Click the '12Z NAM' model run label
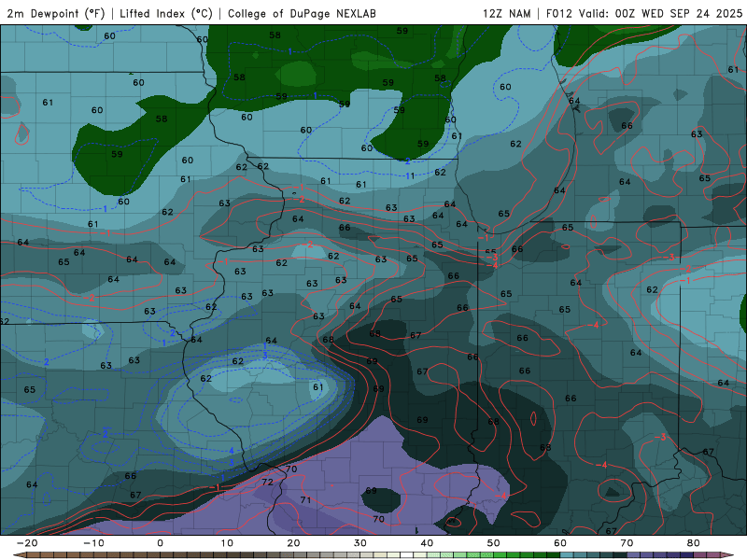 point(506,13)
